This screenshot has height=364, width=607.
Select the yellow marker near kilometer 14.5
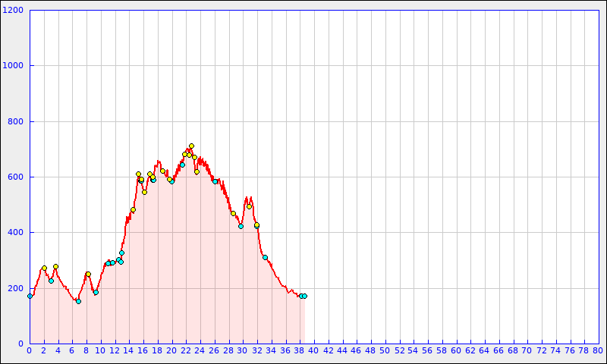(x=133, y=209)
